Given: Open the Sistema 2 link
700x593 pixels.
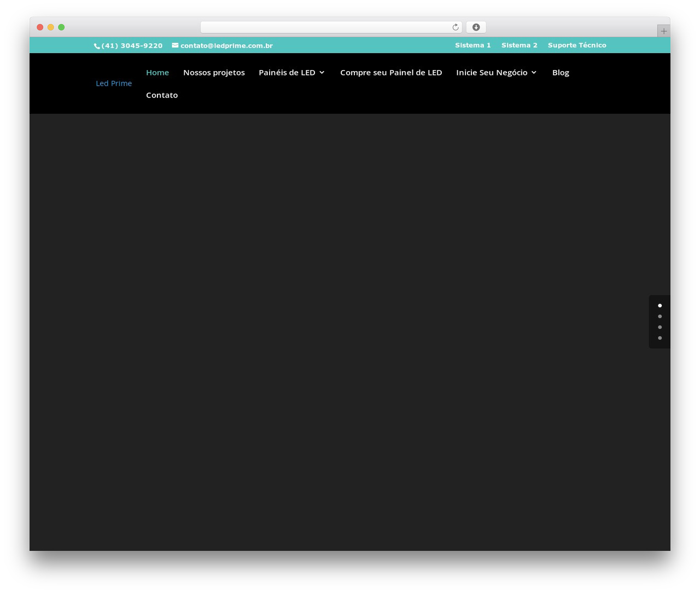Looking at the screenshot, I should pyautogui.click(x=520, y=45).
